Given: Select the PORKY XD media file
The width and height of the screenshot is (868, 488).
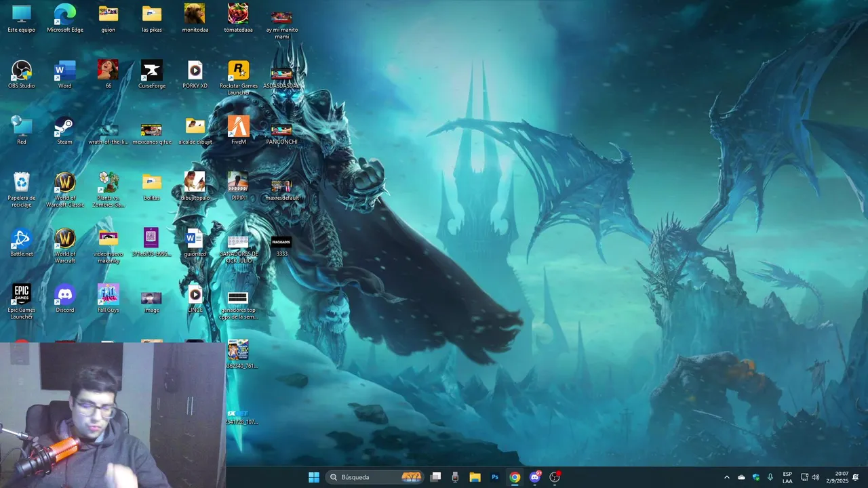Looking at the screenshot, I should point(195,75).
